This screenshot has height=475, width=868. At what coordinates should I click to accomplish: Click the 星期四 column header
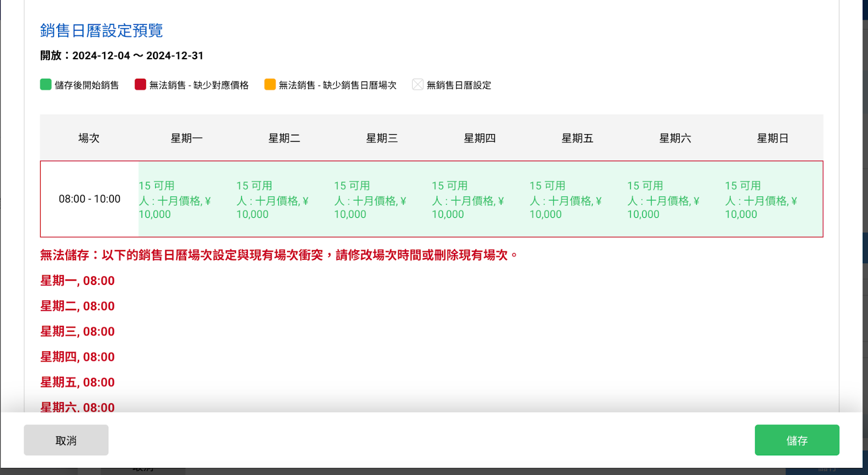[480, 138]
